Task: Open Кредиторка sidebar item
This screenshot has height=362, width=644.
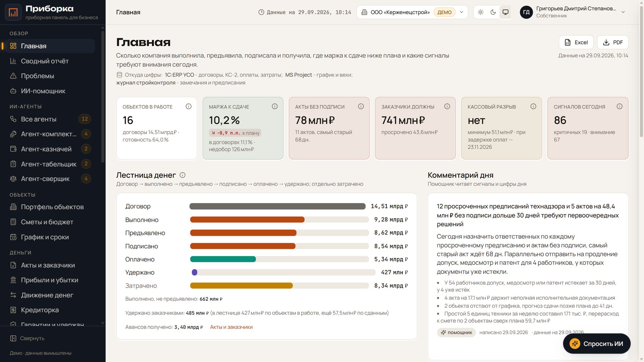Action: click(50, 310)
